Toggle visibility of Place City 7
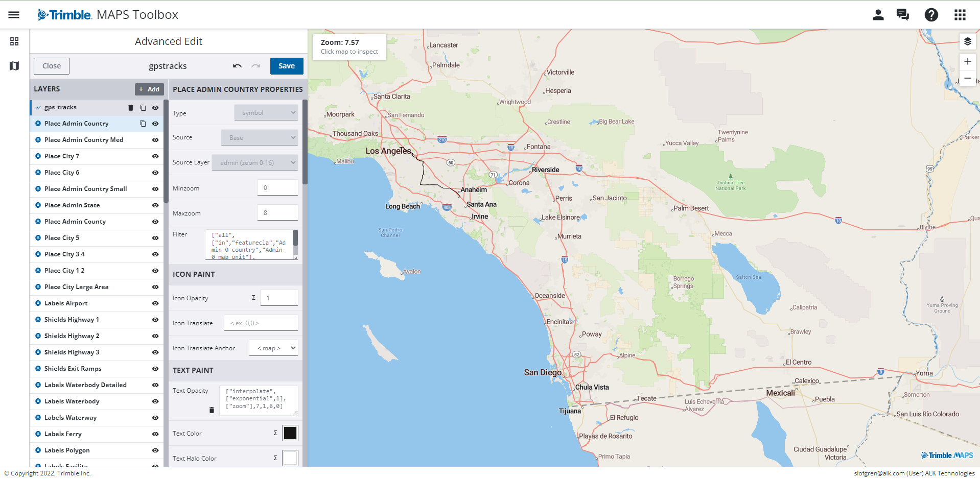The height and width of the screenshot is (479, 980). [x=155, y=156]
